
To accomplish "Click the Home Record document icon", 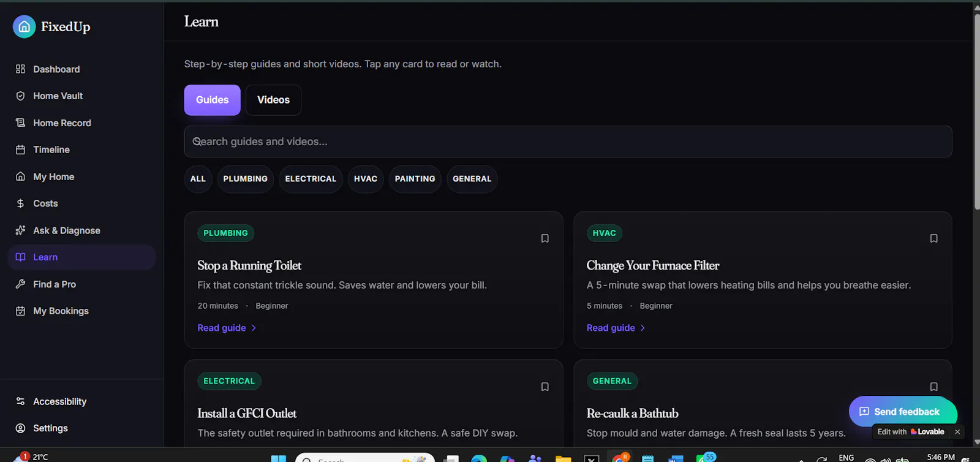I will point(20,123).
